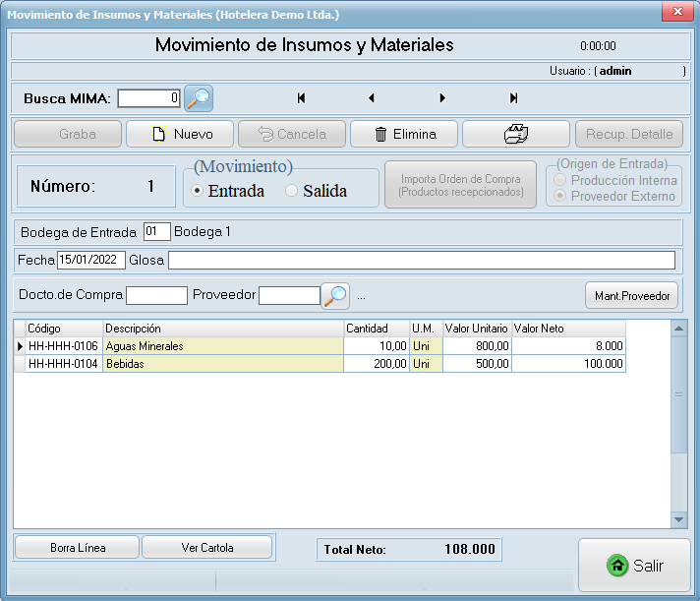Click the vertical scrollbar thumb
Viewport: 700px width, 601px height.
pos(678,394)
